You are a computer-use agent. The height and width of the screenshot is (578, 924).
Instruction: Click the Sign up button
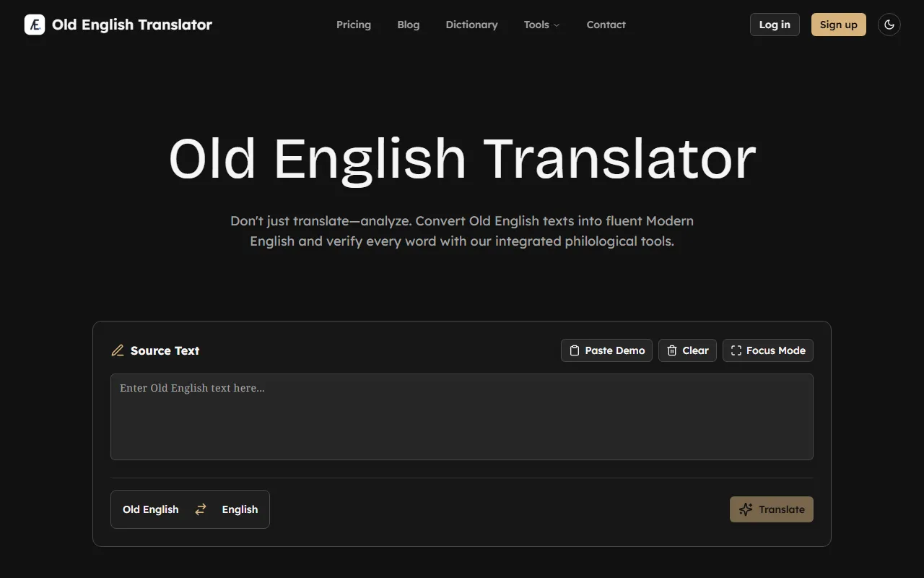click(838, 25)
